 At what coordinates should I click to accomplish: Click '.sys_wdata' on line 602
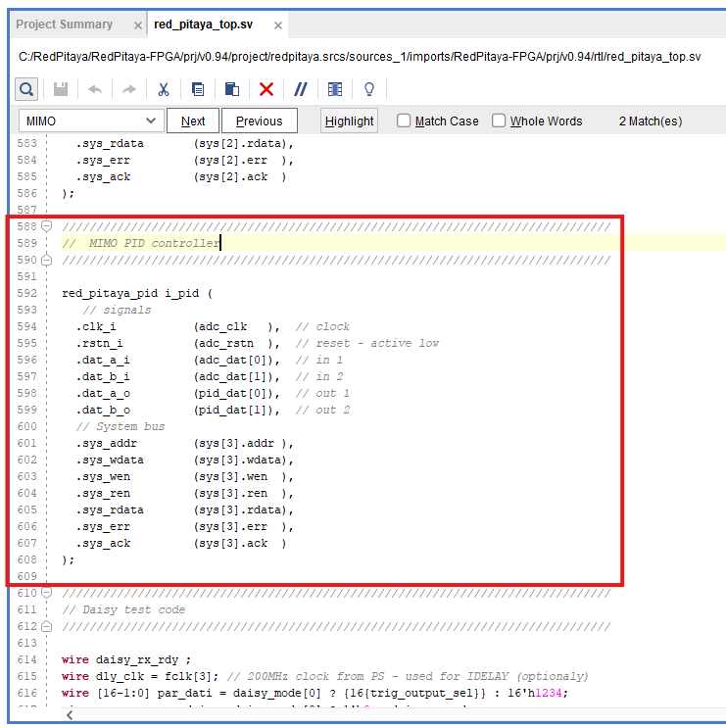pos(110,461)
